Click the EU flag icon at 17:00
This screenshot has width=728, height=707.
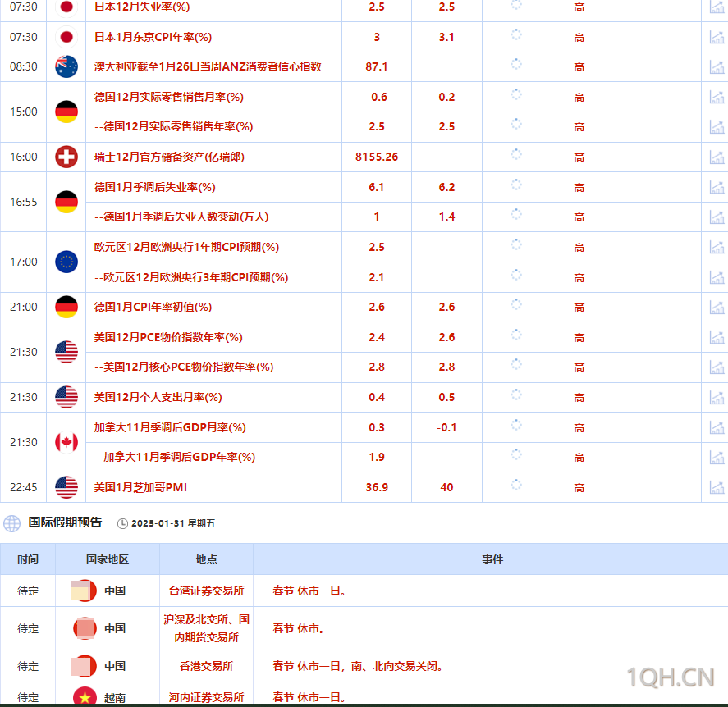click(x=66, y=262)
